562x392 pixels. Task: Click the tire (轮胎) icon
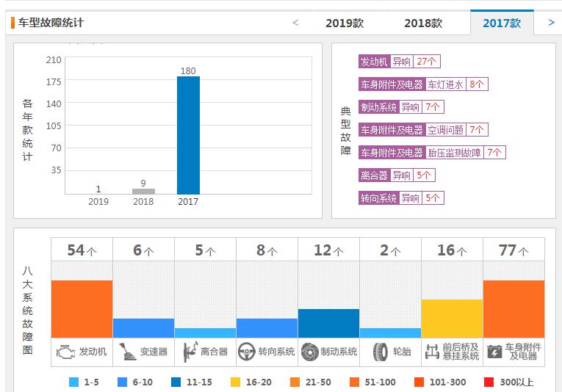pos(380,352)
